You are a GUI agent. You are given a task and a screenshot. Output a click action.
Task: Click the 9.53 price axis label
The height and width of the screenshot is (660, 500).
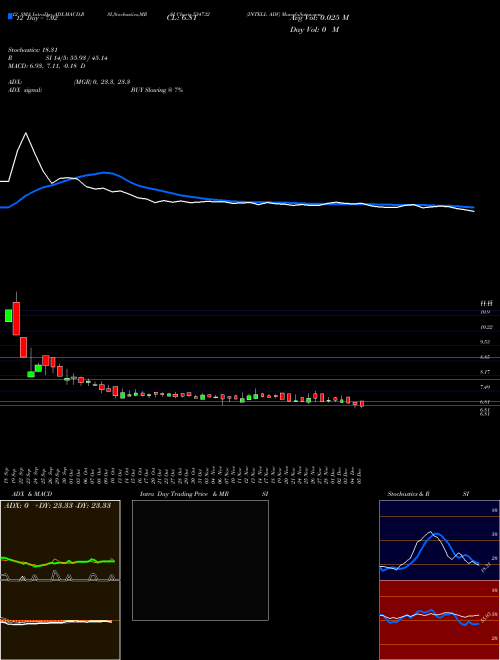[x=486, y=342]
